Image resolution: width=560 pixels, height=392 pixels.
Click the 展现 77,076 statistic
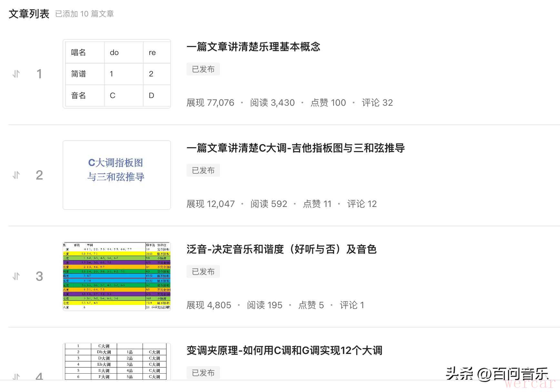point(210,103)
